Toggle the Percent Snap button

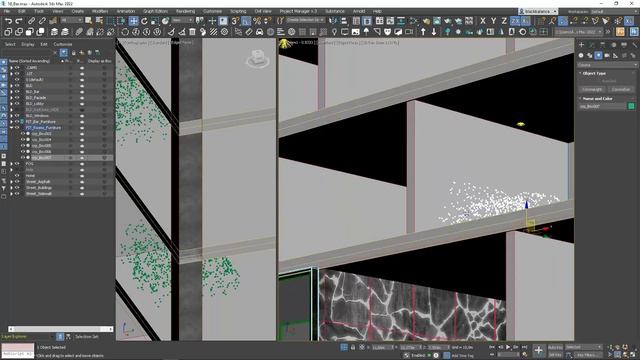tap(257, 21)
